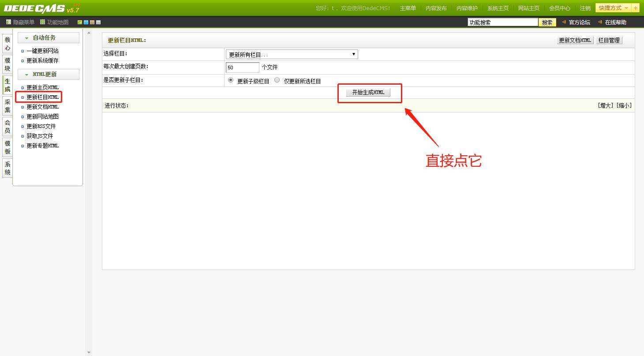The height and width of the screenshot is (356, 644).
Task: Select 更新子级栏目 radio button
Action: point(231,80)
